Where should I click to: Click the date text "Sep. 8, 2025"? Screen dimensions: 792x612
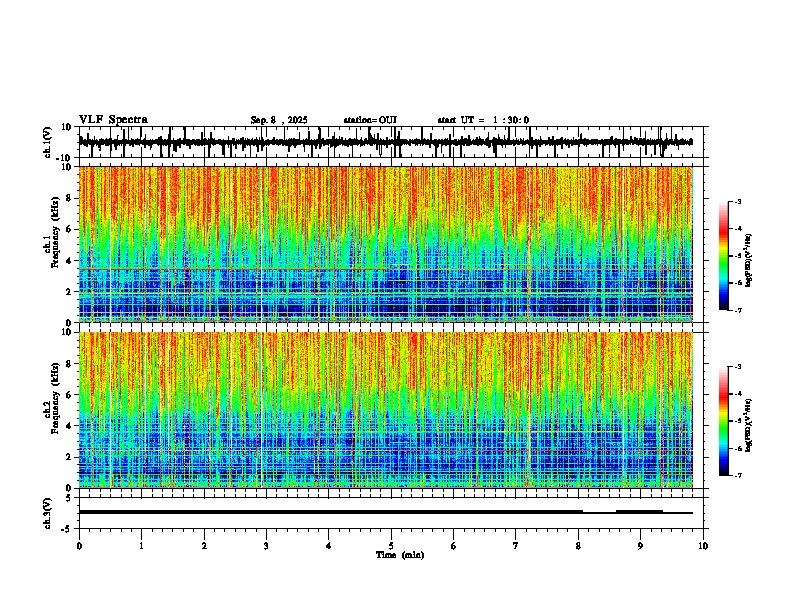279,120
